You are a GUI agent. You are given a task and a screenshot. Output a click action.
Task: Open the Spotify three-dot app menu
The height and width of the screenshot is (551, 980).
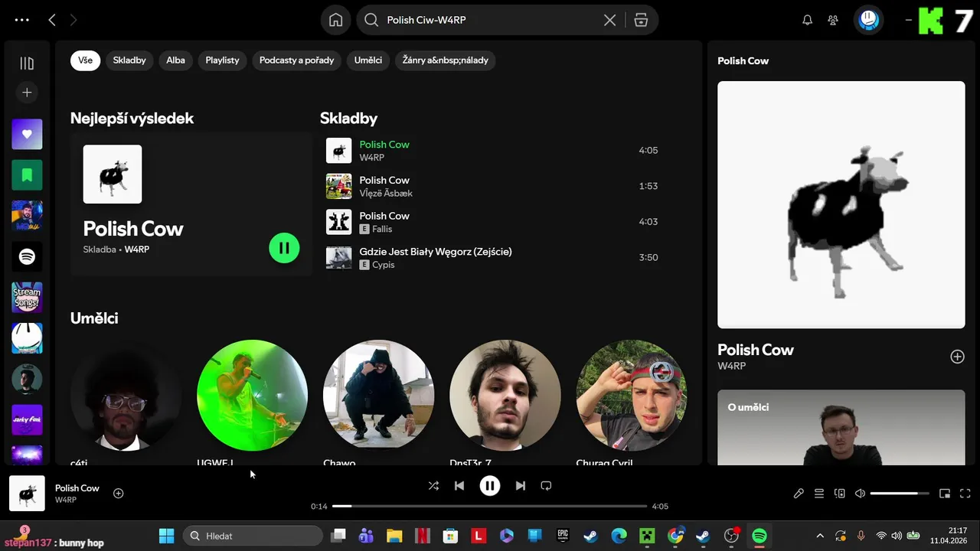pos(22,21)
